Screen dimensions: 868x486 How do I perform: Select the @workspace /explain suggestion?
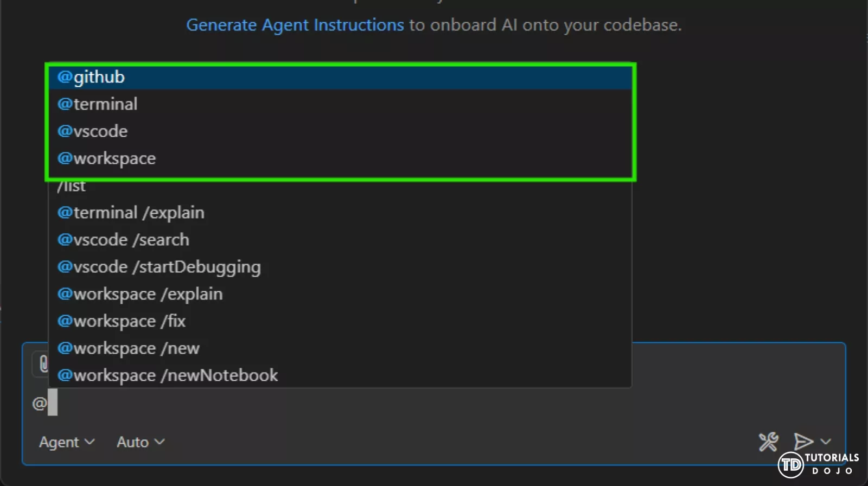tap(140, 294)
